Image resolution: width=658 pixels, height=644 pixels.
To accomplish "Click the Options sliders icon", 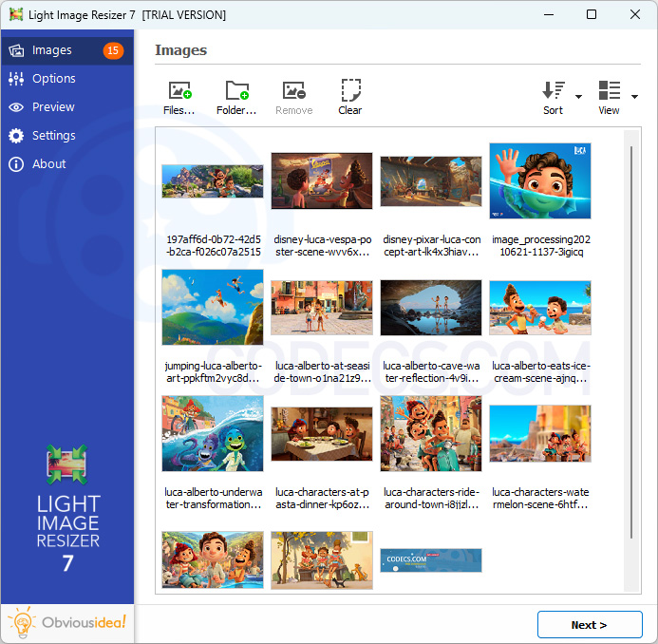I will tap(16, 79).
